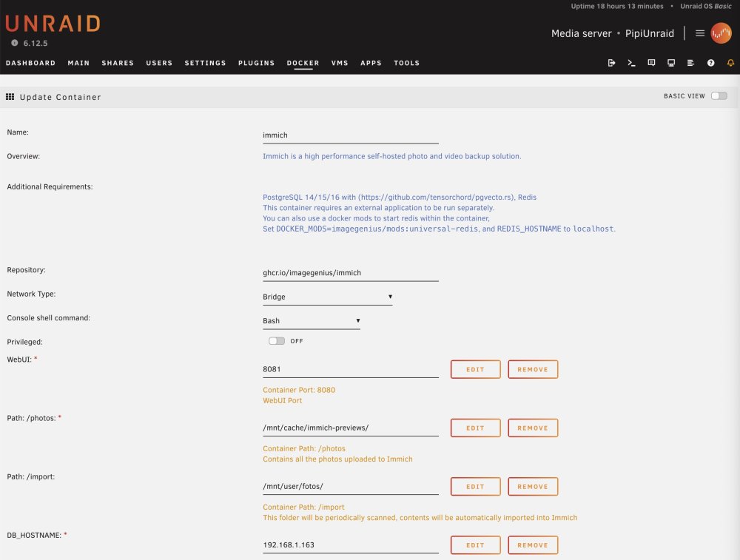
Task: Open the notifications bell icon
Action: [730, 63]
